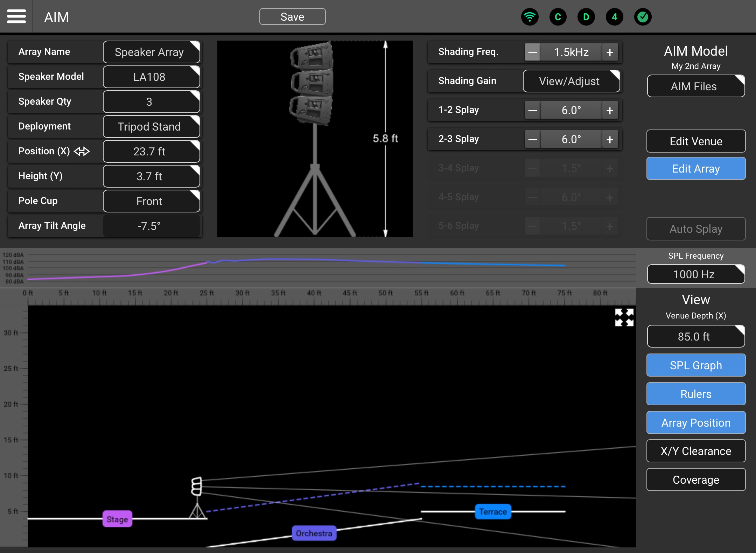Toggle the Rulers view option
Viewport: 756px width, 553px height.
click(695, 394)
